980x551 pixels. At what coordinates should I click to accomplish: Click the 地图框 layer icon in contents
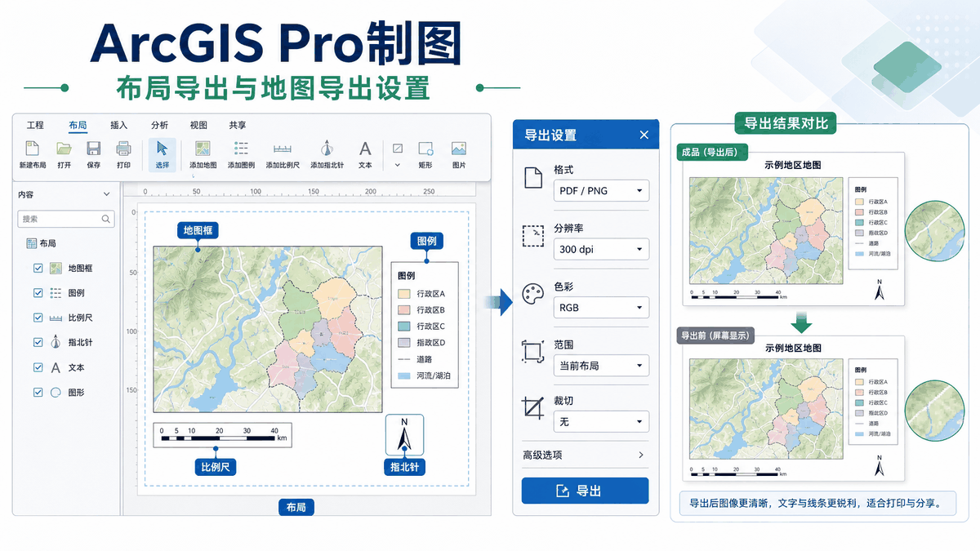56,268
